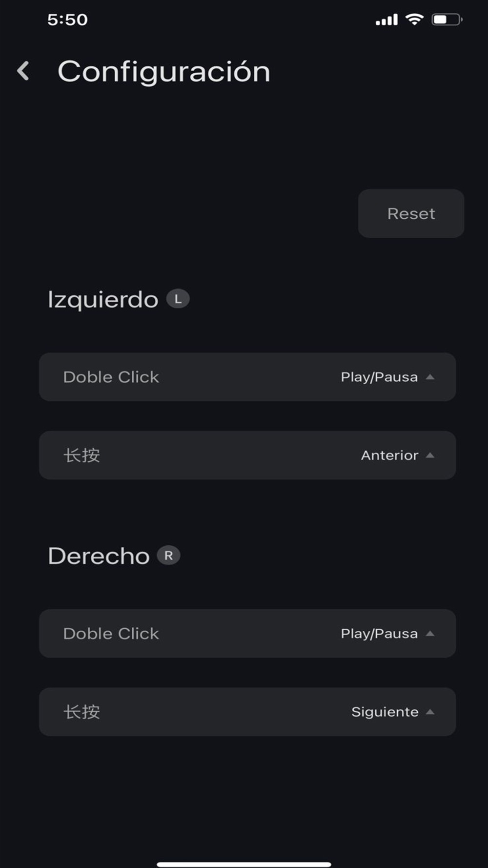Screen dimensions: 488x868
Task: Tap the Configuración page title
Action: (x=164, y=71)
